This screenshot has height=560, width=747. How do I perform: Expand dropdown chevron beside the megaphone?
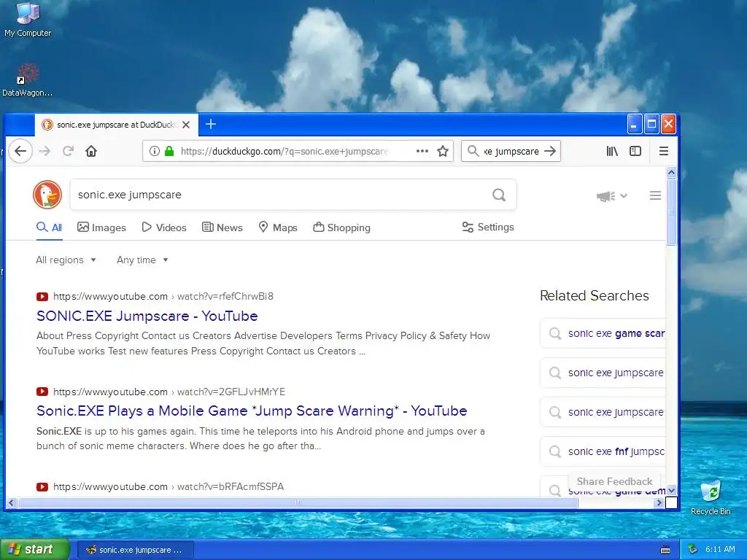(624, 195)
